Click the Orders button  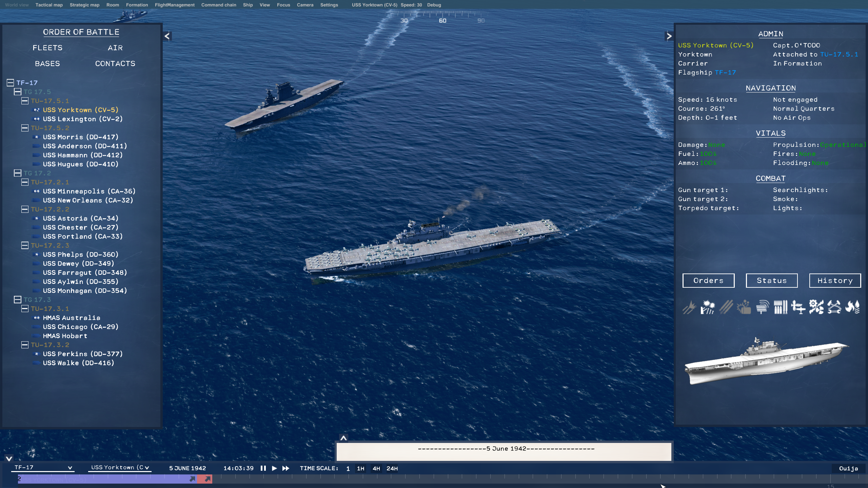click(708, 281)
